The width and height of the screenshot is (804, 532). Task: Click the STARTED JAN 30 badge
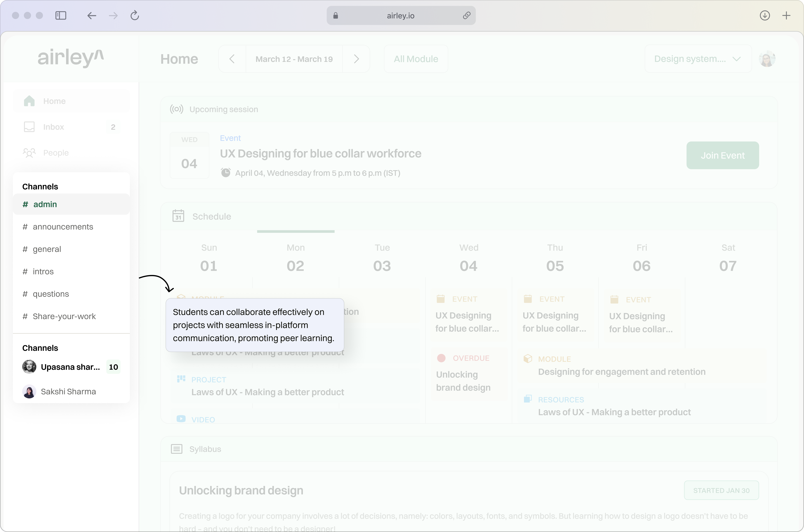[721, 490]
